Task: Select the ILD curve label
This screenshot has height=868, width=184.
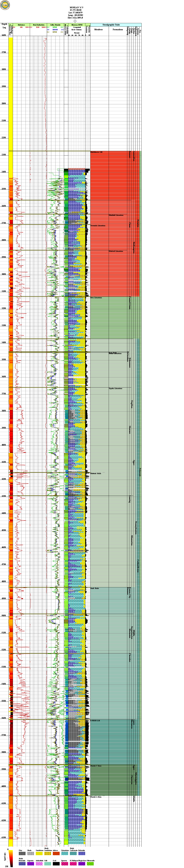Action: coord(38,27)
